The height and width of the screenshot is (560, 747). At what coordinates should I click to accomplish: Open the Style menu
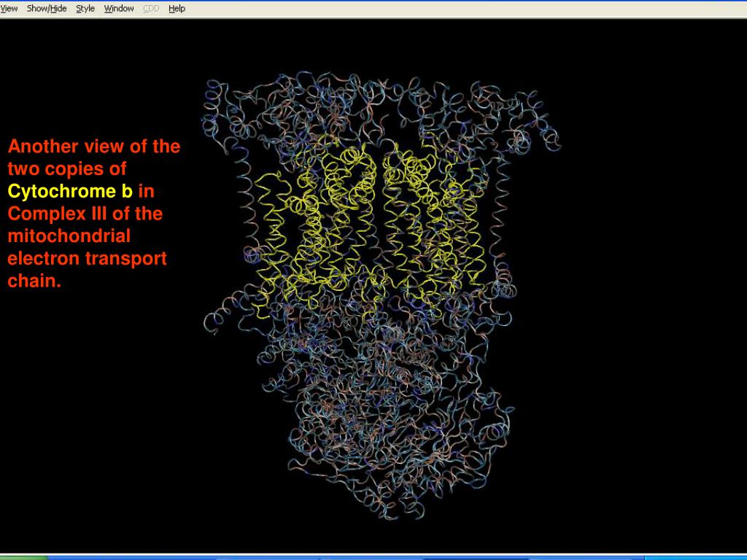[x=85, y=9]
